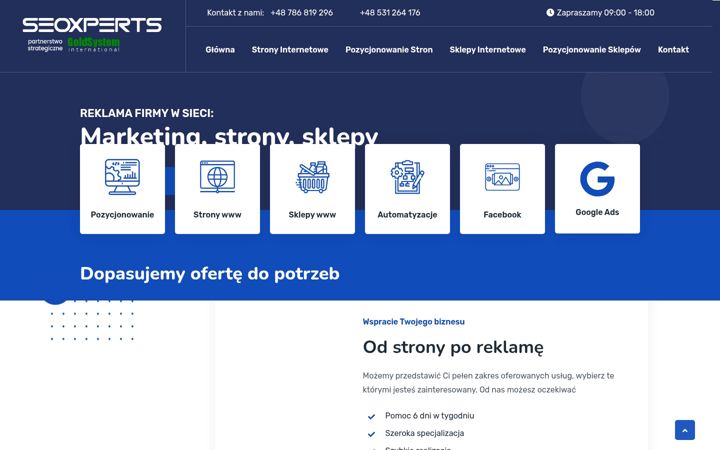Click the Sklepy www card label
Viewport: 720px width, 450px height.
pos(312,214)
